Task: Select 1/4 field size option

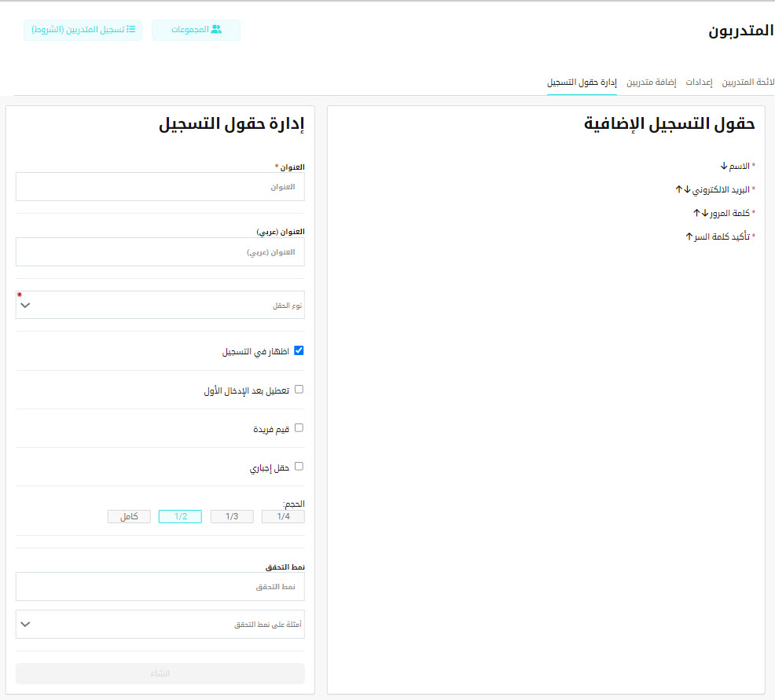Action: pyautogui.click(x=283, y=517)
